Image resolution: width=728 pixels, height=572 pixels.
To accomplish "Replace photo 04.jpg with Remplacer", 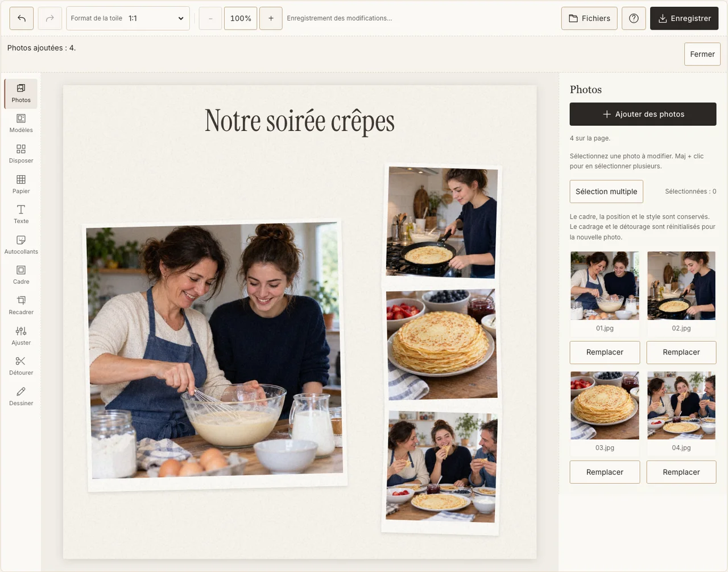I will click(681, 472).
